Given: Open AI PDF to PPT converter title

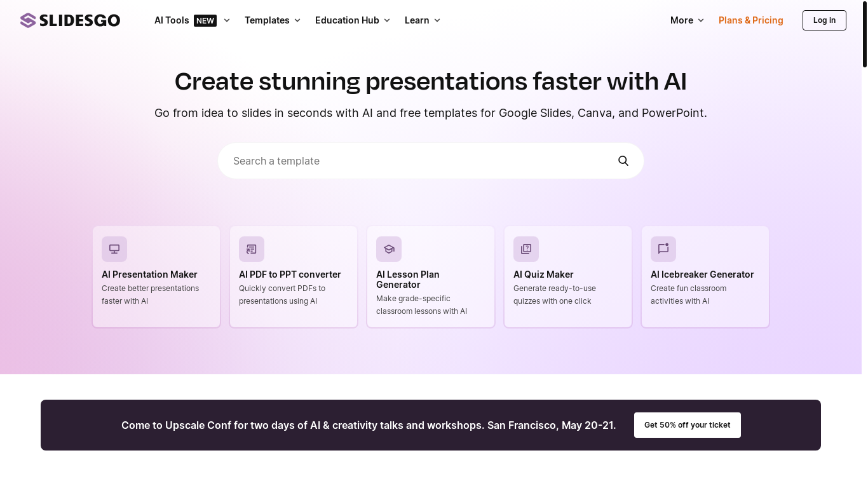Looking at the screenshot, I should point(290,274).
